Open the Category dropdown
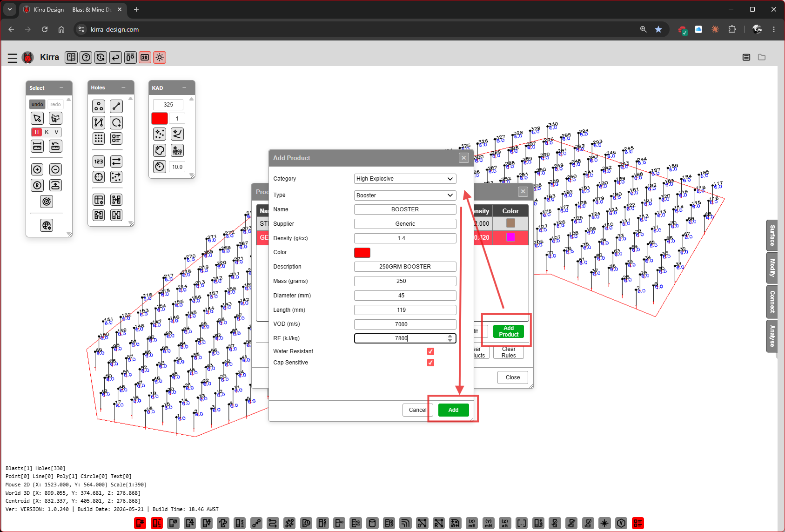The image size is (785, 532). click(x=405, y=179)
